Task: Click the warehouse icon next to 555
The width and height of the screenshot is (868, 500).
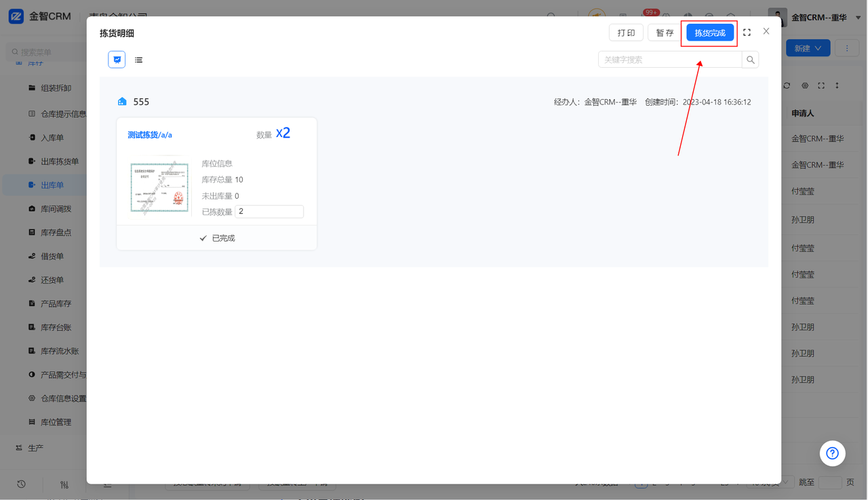Action: click(x=122, y=102)
